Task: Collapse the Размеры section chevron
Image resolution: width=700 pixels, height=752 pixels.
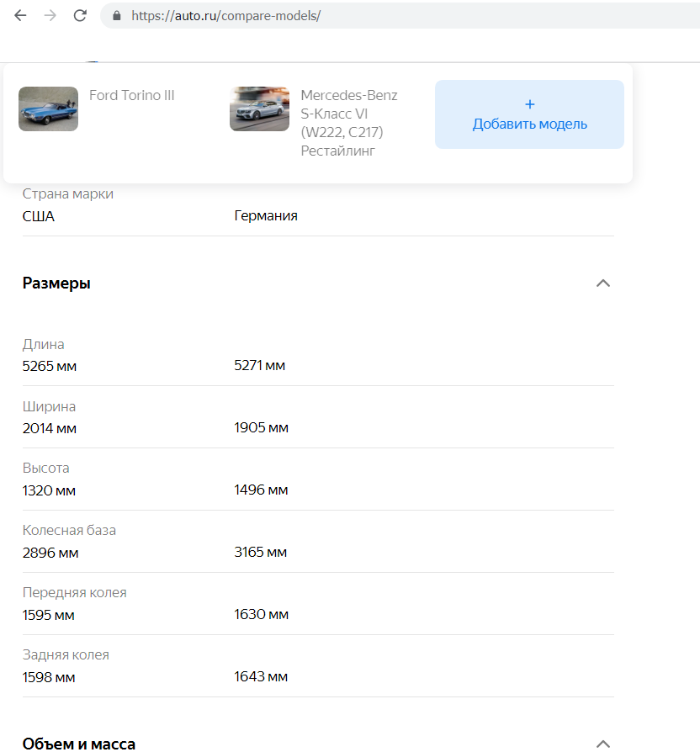Action: click(602, 283)
